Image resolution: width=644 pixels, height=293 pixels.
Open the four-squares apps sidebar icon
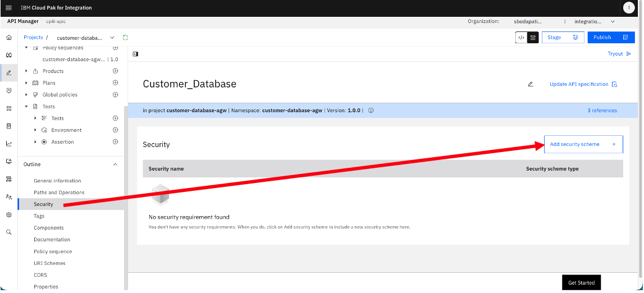point(9,108)
